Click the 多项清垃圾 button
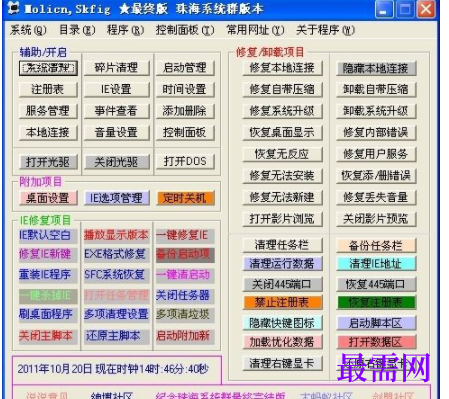Image resolution: width=449 pixels, height=399 pixels. click(x=185, y=315)
